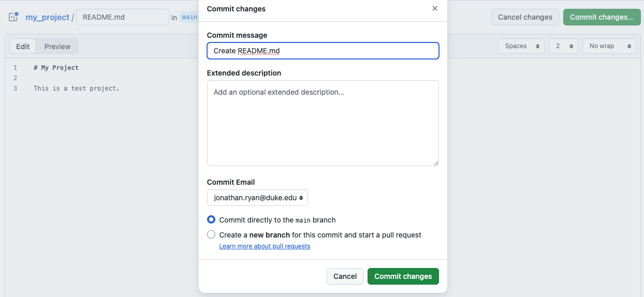The height and width of the screenshot is (297, 644).
Task: Click the Commit changes... header button
Action: [602, 17]
